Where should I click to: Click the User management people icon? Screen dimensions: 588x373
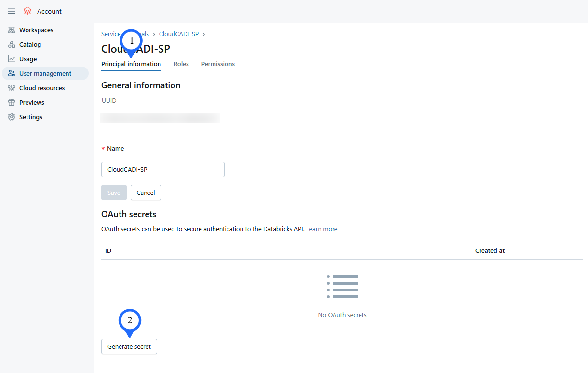click(12, 73)
